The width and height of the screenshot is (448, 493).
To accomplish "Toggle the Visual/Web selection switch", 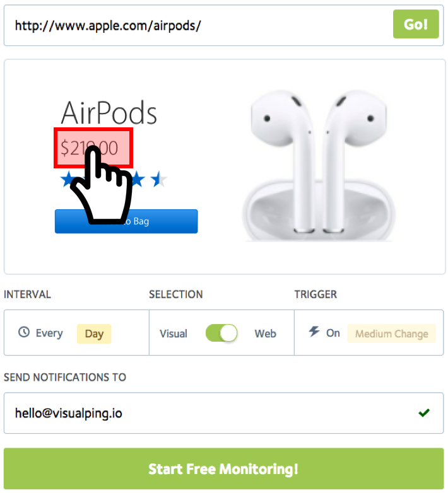I will pyautogui.click(x=221, y=333).
